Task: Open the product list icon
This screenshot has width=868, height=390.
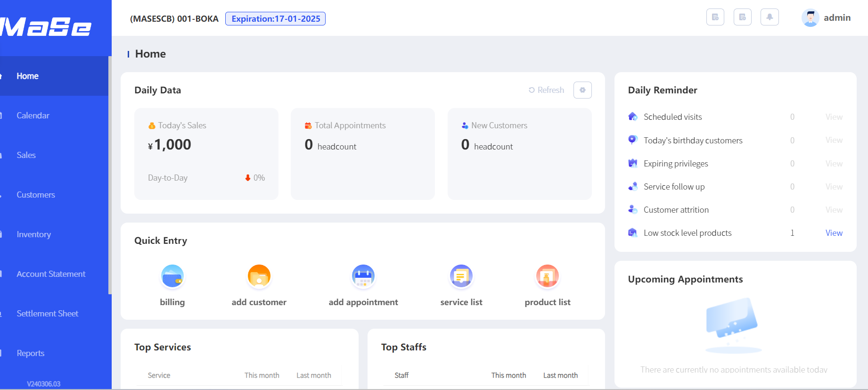Action: point(548,276)
